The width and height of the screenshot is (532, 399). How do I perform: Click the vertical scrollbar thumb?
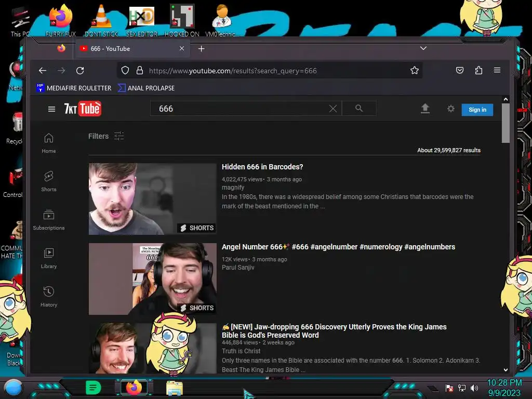pos(506,123)
